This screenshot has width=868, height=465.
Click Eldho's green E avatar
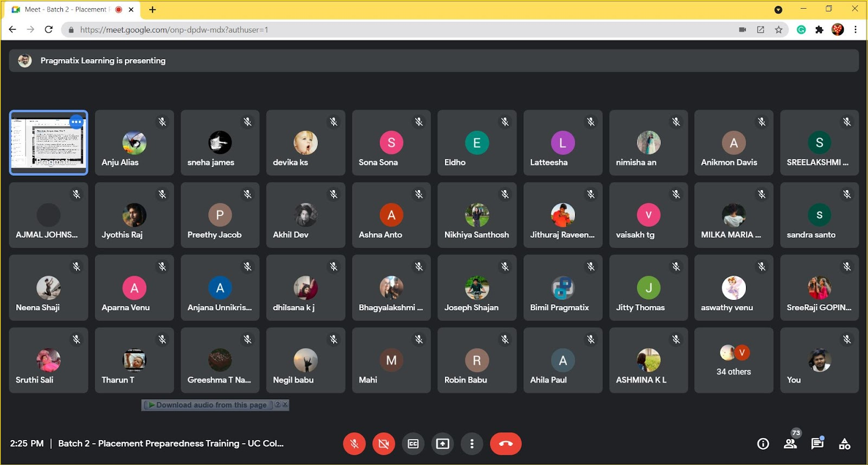pos(477,143)
